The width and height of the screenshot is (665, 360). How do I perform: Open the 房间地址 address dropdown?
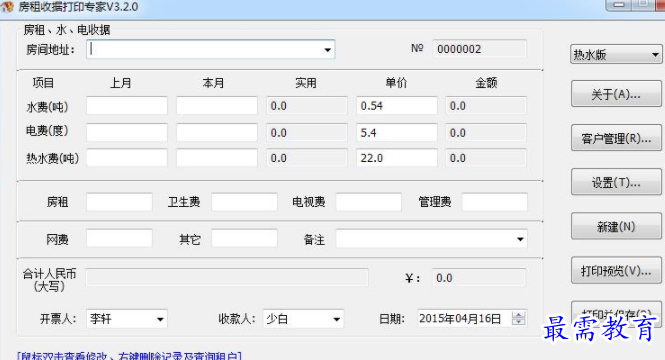point(327,50)
